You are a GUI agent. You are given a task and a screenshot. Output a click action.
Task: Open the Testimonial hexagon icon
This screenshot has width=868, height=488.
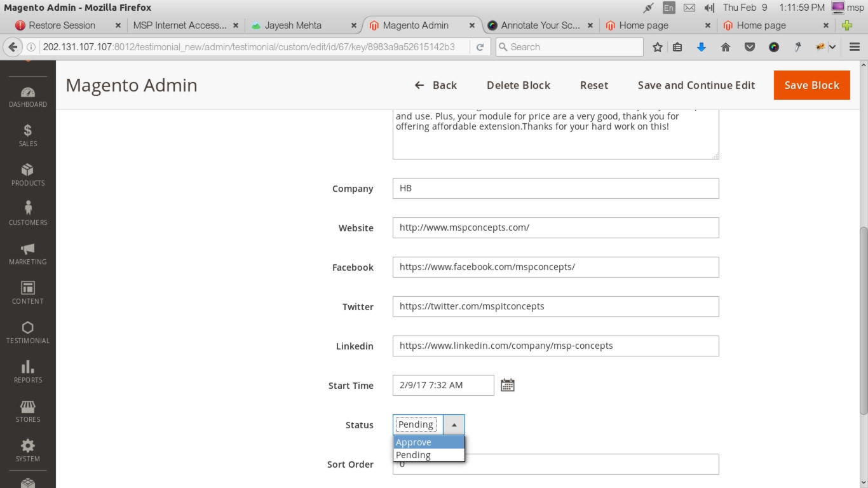point(27,332)
